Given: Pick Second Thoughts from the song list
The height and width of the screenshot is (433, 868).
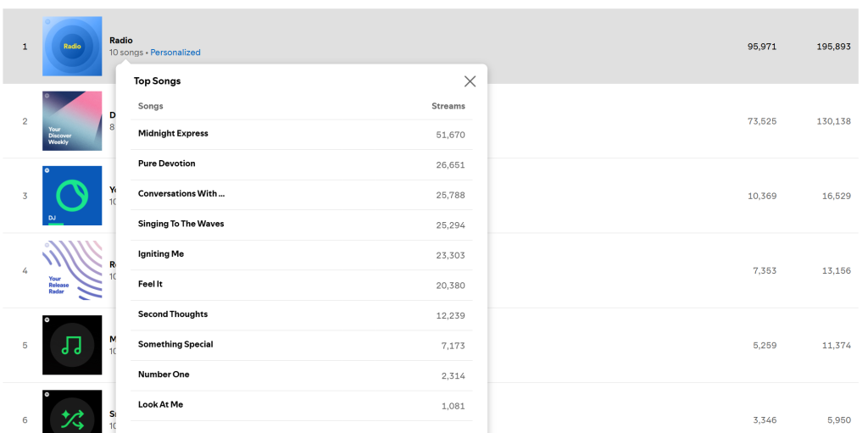Looking at the screenshot, I should tap(173, 314).
